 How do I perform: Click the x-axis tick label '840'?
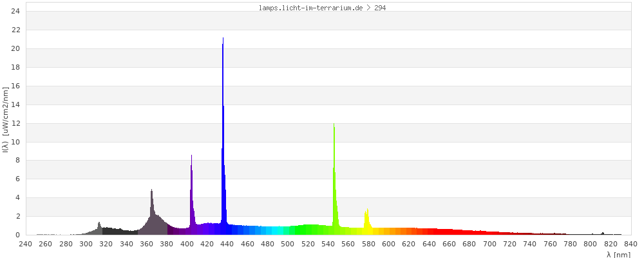(631, 244)
